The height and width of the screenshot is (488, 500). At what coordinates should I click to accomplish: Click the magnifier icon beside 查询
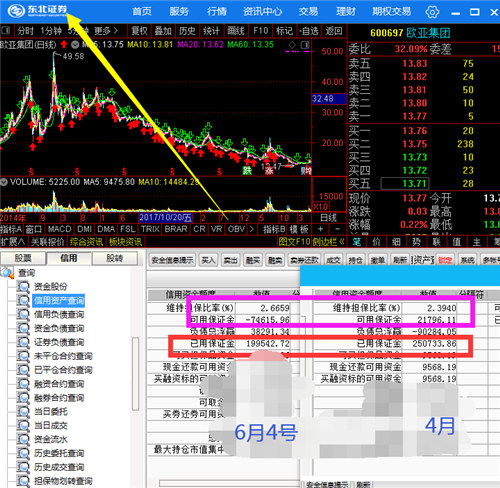point(7,273)
